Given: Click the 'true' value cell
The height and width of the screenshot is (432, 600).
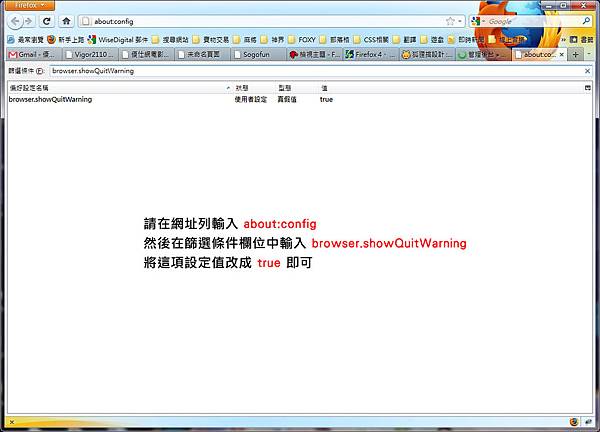Looking at the screenshot, I should pos(326,99).
